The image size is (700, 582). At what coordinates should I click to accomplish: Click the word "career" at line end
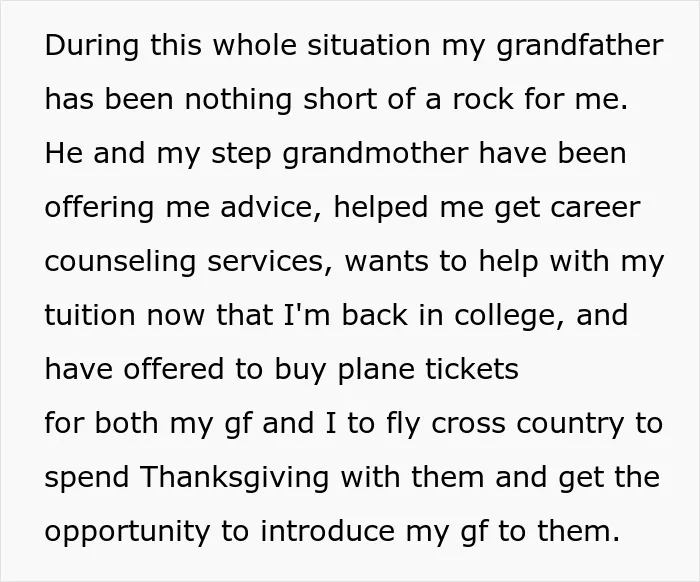pyautogui.click(x=596, y=208)
